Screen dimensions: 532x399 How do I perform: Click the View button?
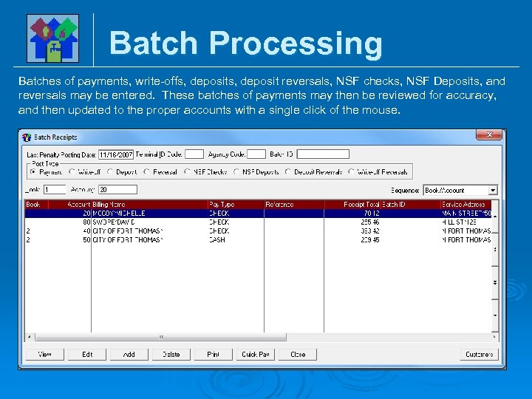click(x=45, y=354)
